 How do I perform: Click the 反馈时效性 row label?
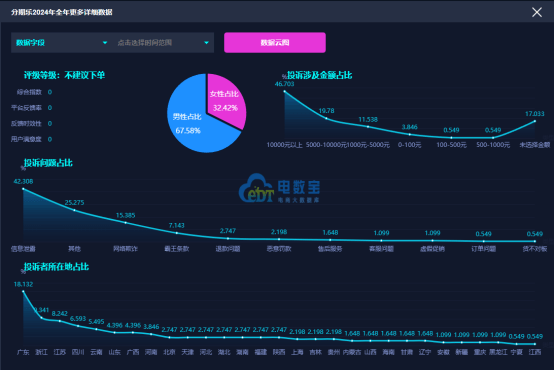[26, 124]
